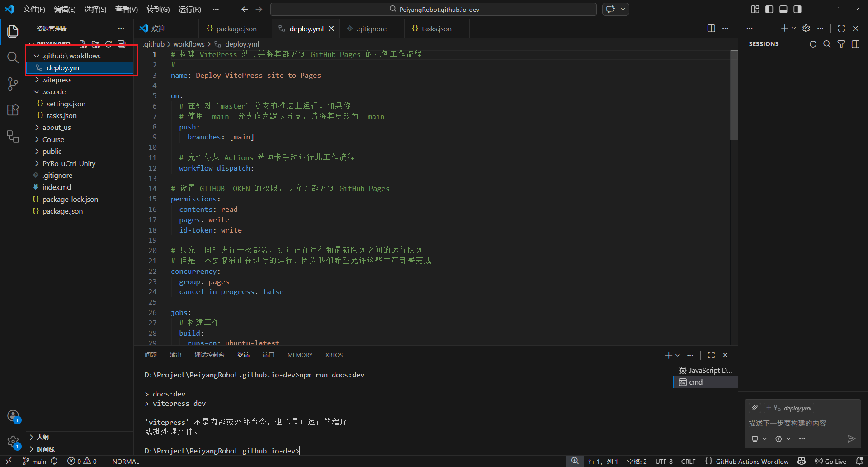Screen dimensions: 868x467
Task: Toggle primary sidebar visibility in title bar
Action: click(769, 9)
